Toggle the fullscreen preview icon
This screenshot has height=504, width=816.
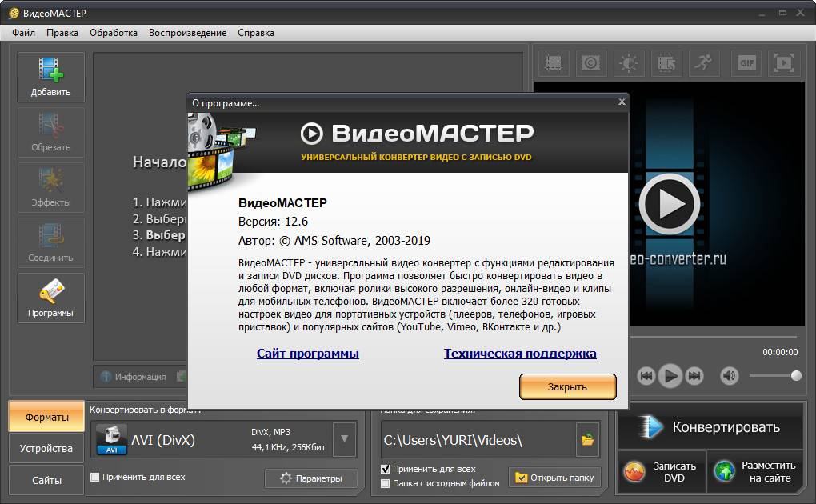[784, 63]
